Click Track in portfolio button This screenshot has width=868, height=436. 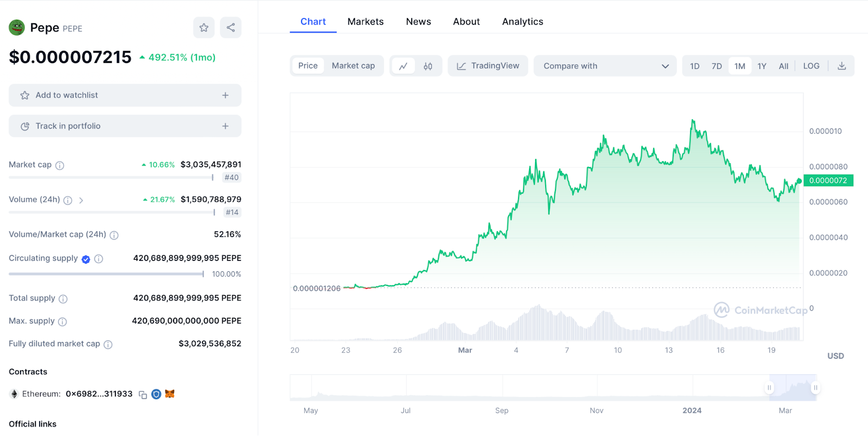click(125, 126)
